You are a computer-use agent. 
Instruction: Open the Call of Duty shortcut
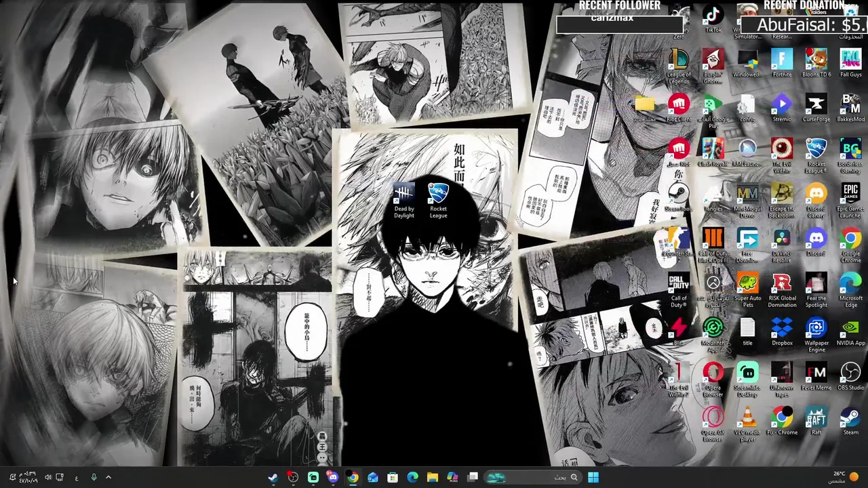[679, 290]
